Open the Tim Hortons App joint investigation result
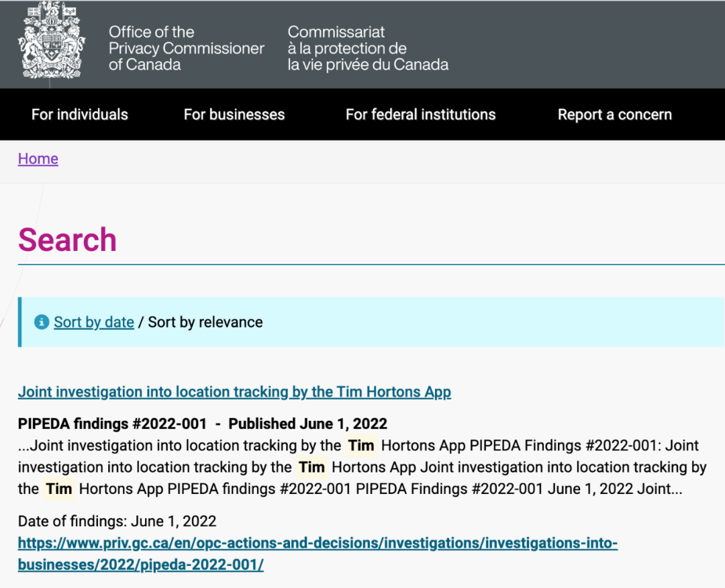725x588 pixels. click(234, 392)
